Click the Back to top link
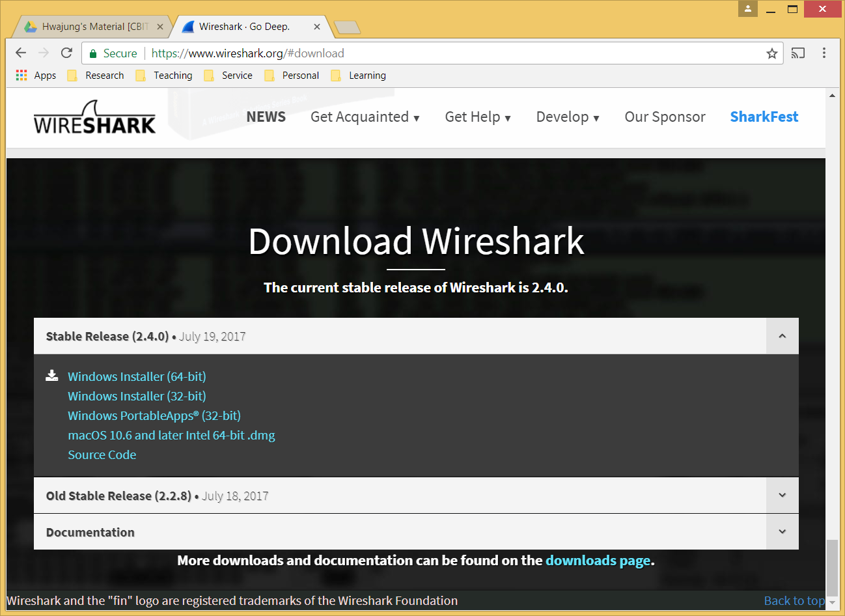845x616 pixels. click(x=794, y=600)
